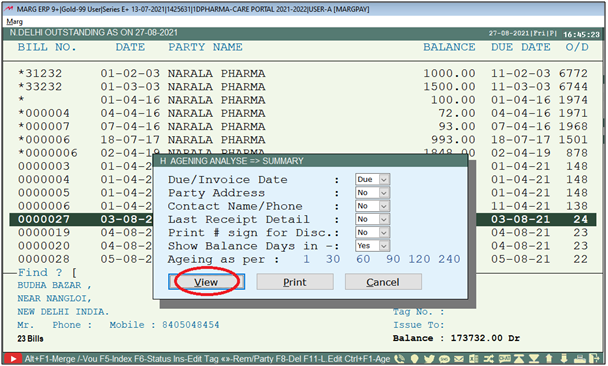Select bill row 0000003
Screen dimensions: 608x366
click(302, 166)
